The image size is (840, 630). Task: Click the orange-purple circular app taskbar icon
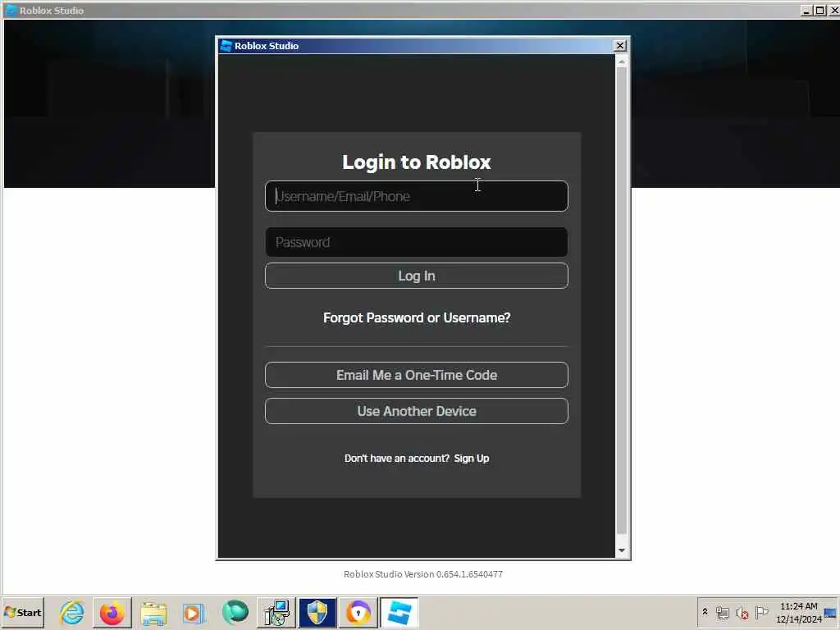(x=358, y=612)
